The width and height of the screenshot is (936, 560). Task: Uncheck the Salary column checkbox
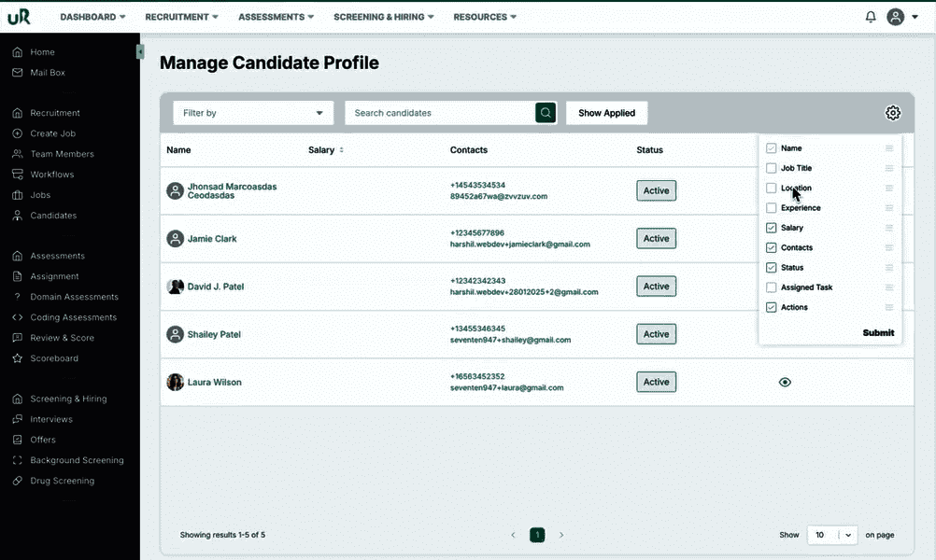pos(772,228)
